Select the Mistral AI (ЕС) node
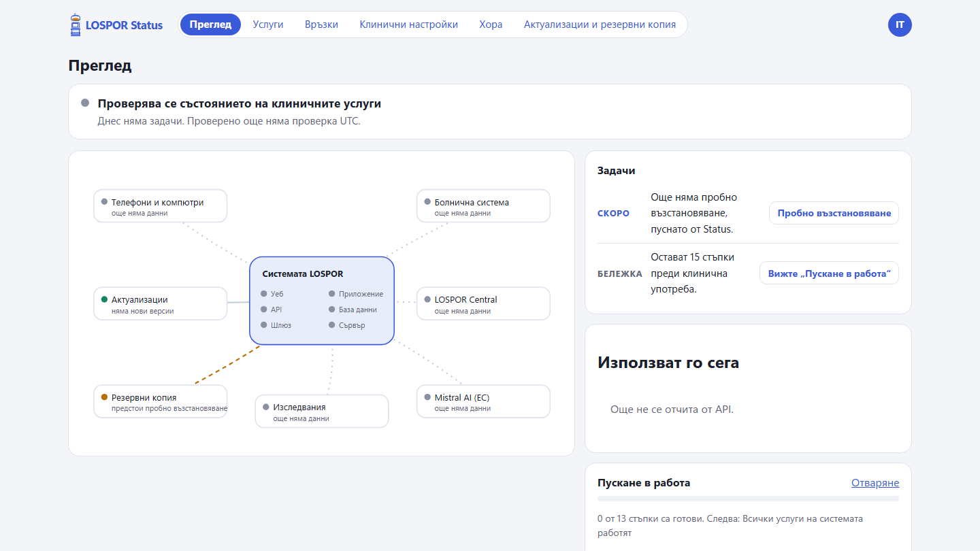Screen dimensions: 980x551 click(483, 401)
